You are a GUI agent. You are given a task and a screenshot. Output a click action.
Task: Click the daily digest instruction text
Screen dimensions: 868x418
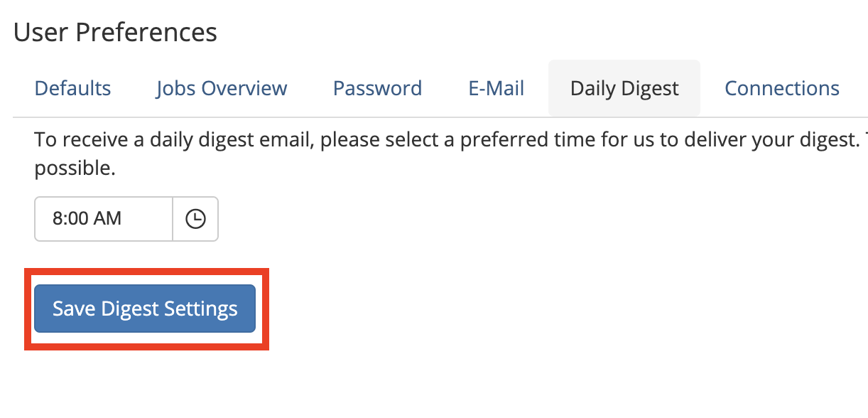coord(426,140)
